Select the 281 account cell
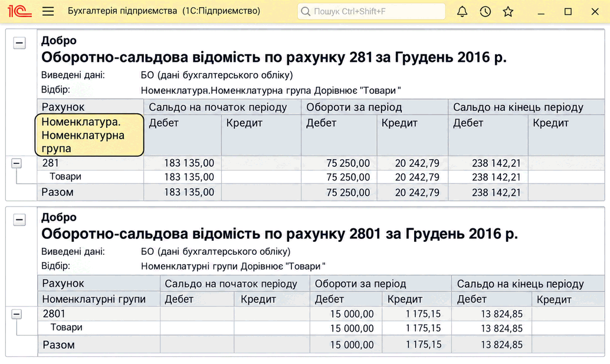 tap(90, 163)
